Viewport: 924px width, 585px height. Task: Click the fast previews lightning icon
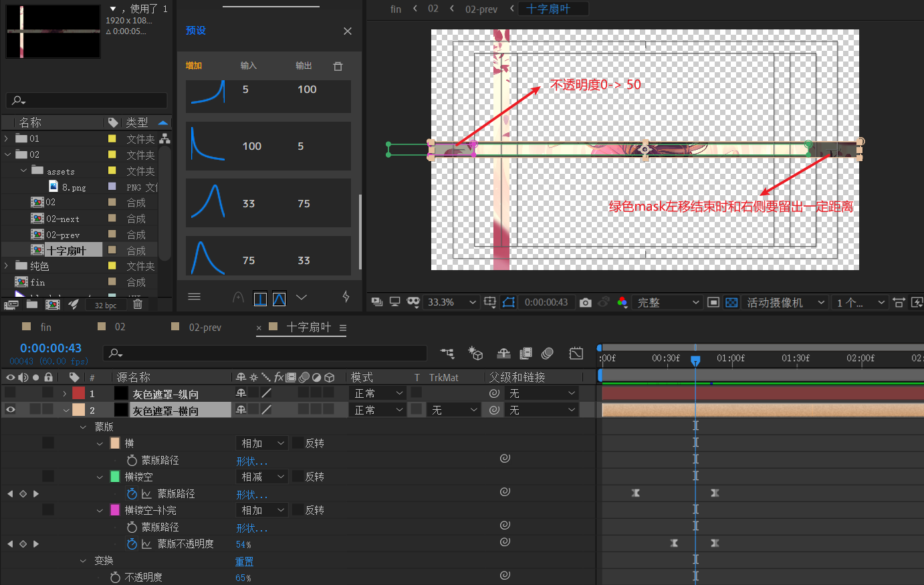pos(917,302)
